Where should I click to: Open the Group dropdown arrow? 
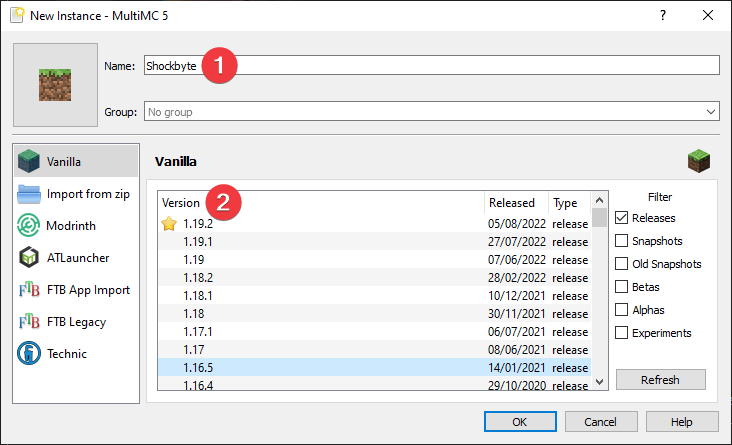[711, 112]
